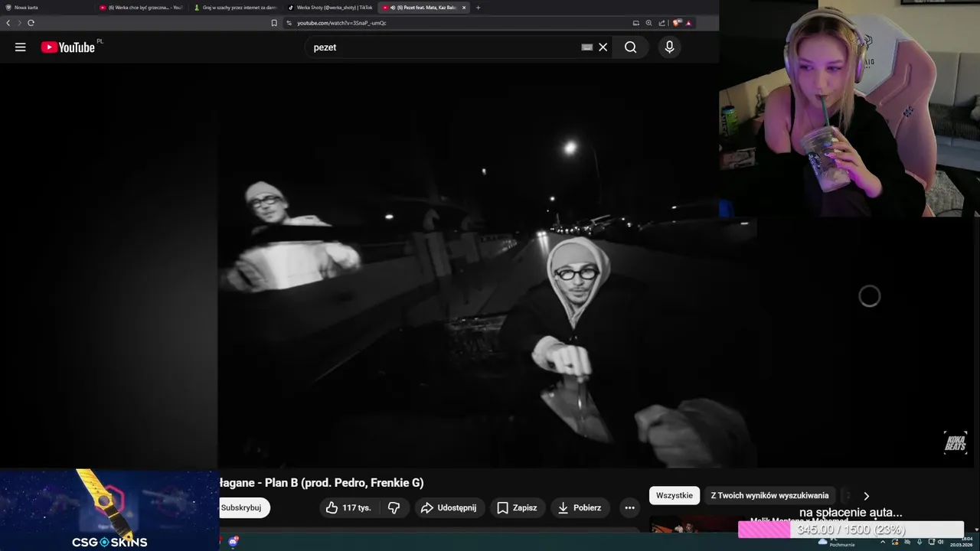
Task: Start voice search with microphone icon
Action: point(670,47)
